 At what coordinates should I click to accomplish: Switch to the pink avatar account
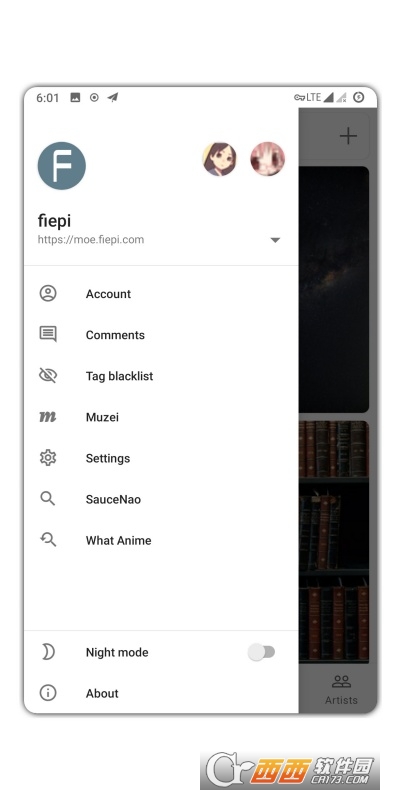click(267, 159)
